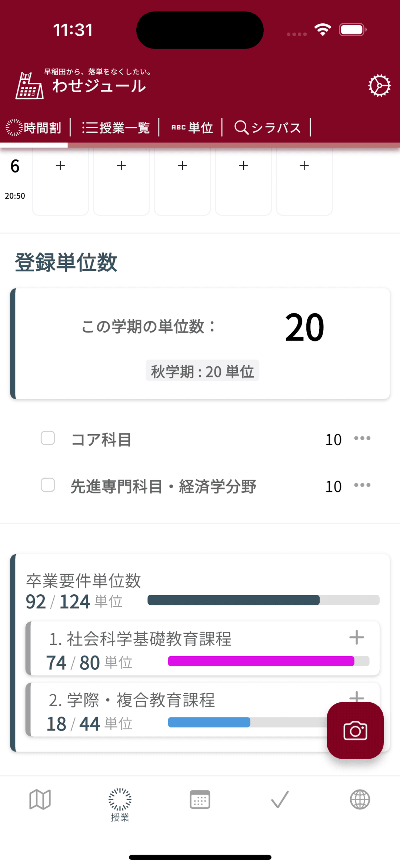Viewport: 400px width, 868px height.
Task: Expand 学際・複合教育課程 with plus icon
Action: (x=356, y=696)
